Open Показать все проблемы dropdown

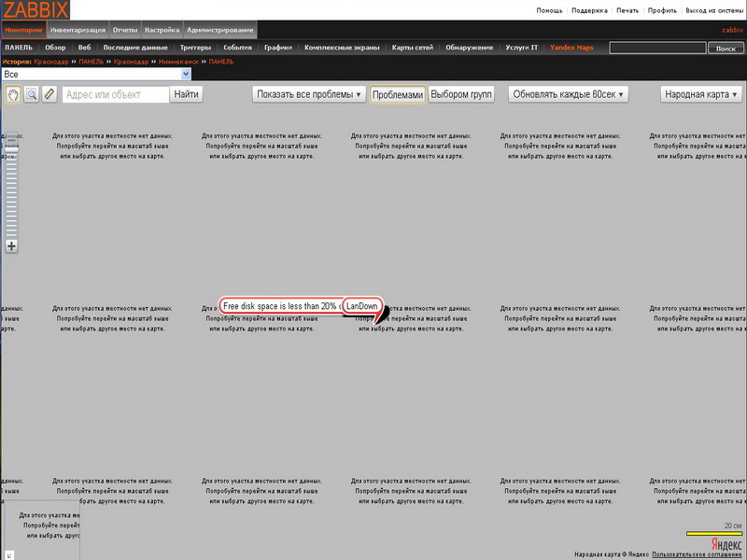tap(309, 94)
